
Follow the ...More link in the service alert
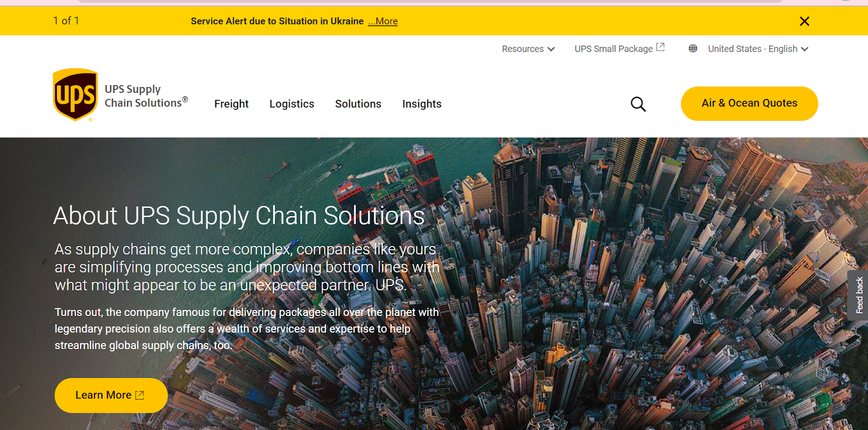[383, 21]
